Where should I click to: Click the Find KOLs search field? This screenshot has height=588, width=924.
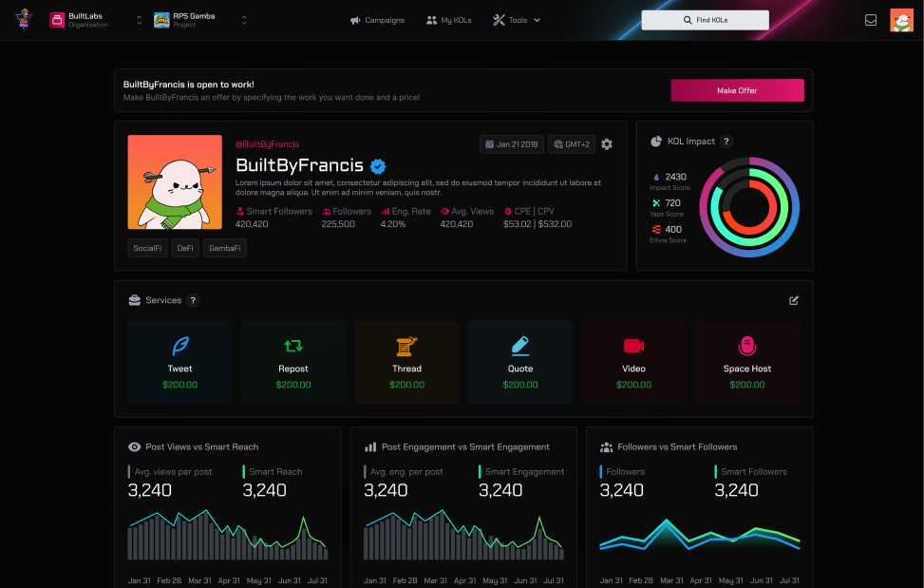tap(705, 20)
